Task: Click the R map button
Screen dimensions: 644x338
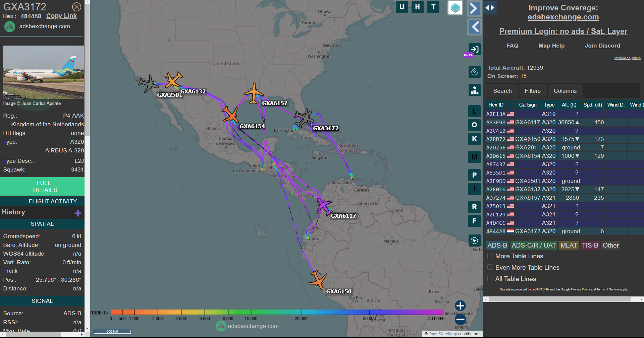Action: point(474,207)
